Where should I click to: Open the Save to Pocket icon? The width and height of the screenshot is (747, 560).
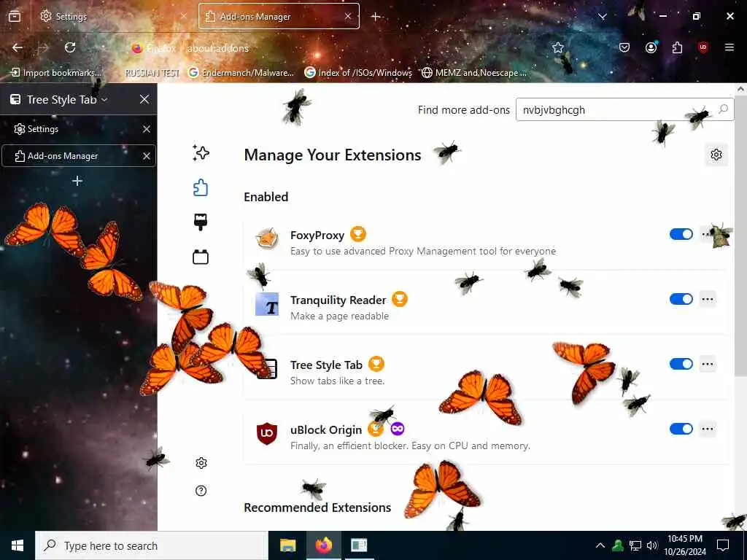pos(624,47)
